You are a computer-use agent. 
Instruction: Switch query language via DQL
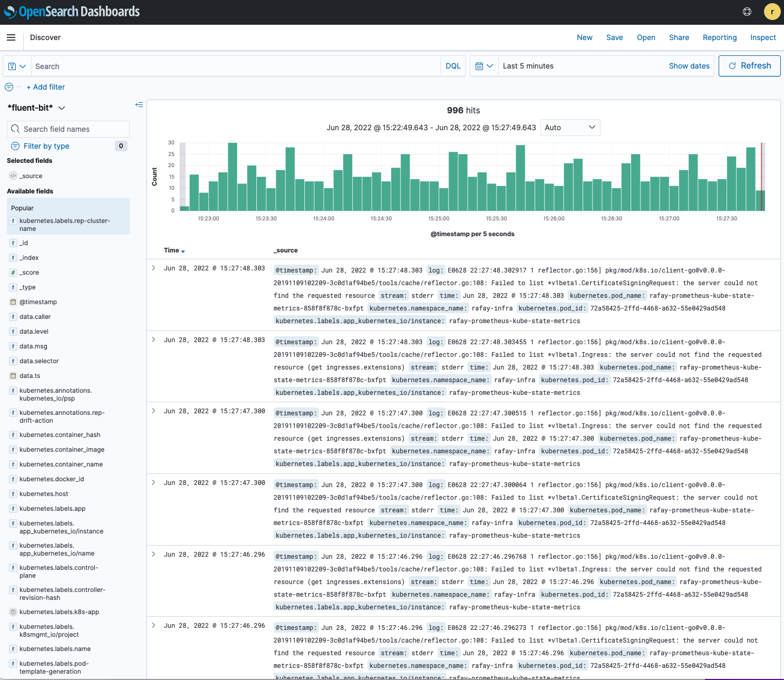(x=453, y=66)
